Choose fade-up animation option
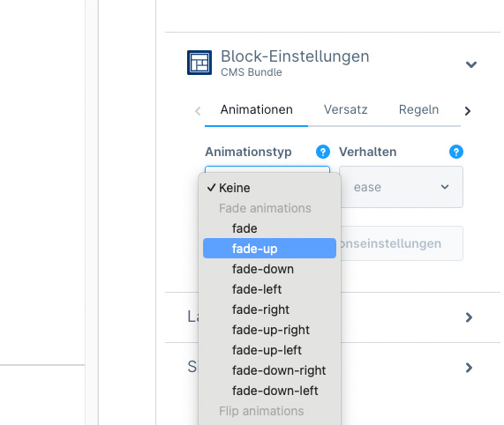 pos(270,249)
